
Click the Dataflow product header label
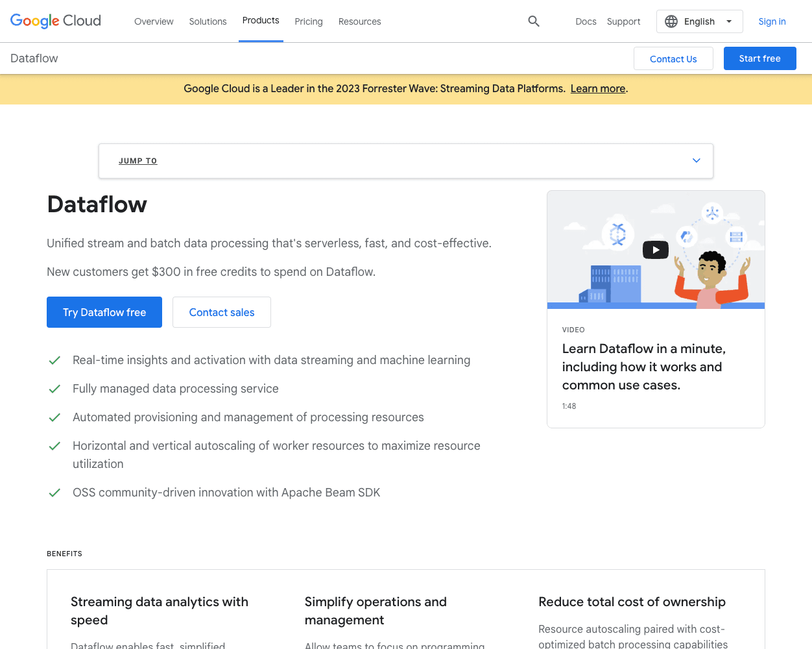click(34, 58)
